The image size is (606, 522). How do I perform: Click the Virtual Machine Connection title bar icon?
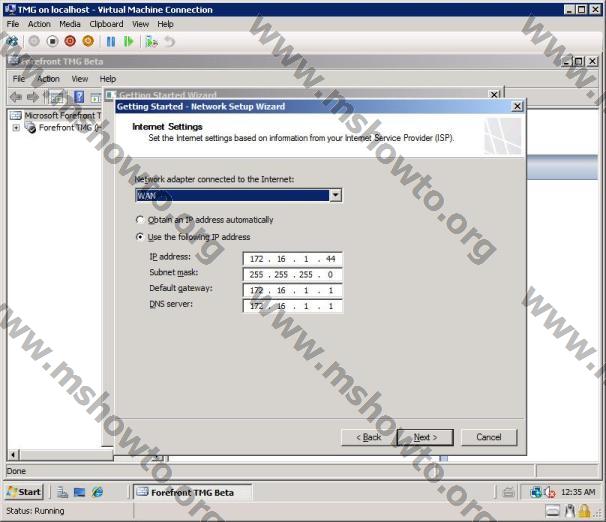10,9
